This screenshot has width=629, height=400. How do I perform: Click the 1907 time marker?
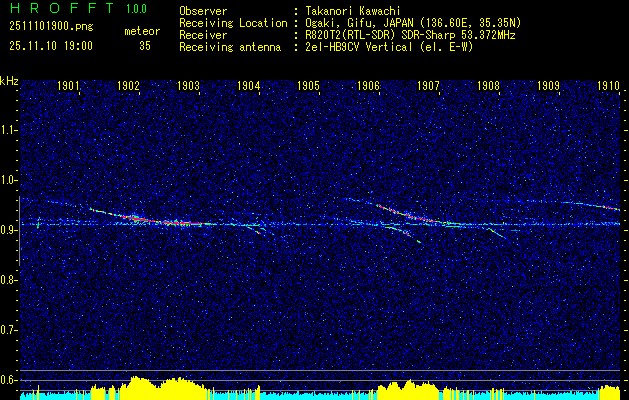(428, 85)
